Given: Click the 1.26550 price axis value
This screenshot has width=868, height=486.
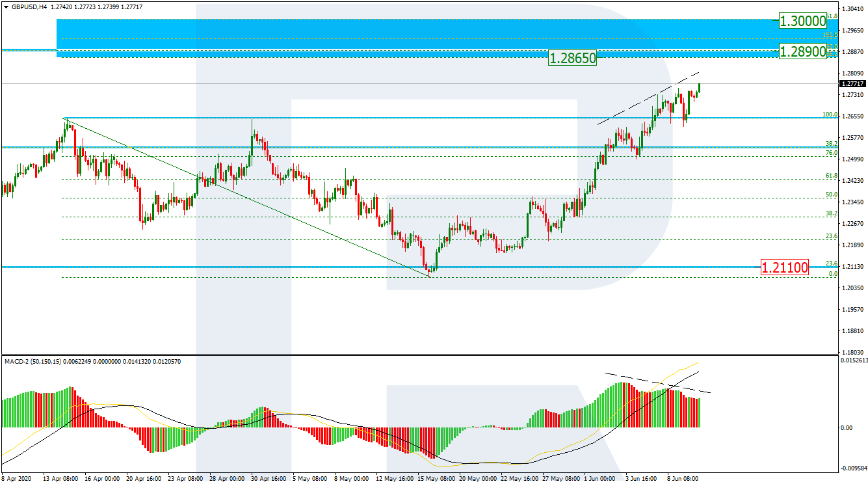Looking at the screenshot, I should point(852,116).
